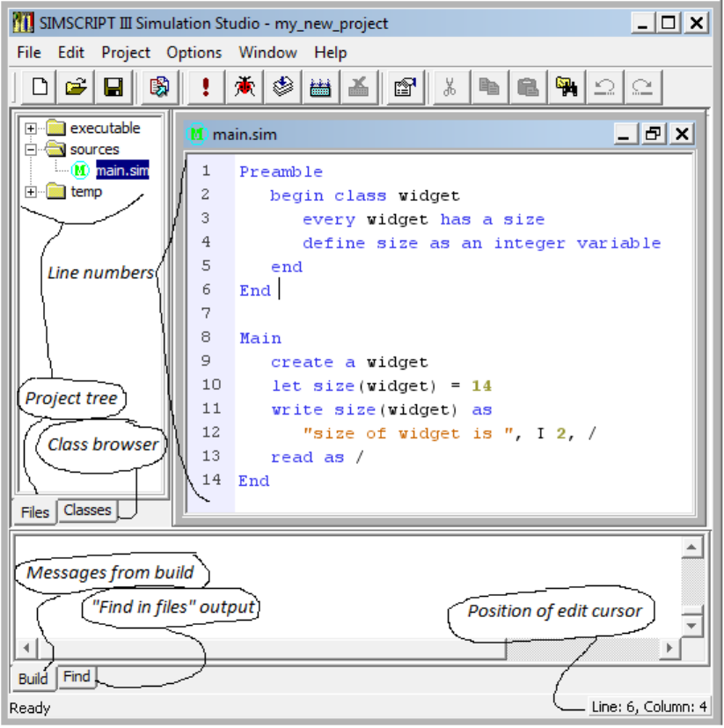Click output pane scroll down arrow
The height and width of the screenshot is (728, 724).
[x=691, y=626]
